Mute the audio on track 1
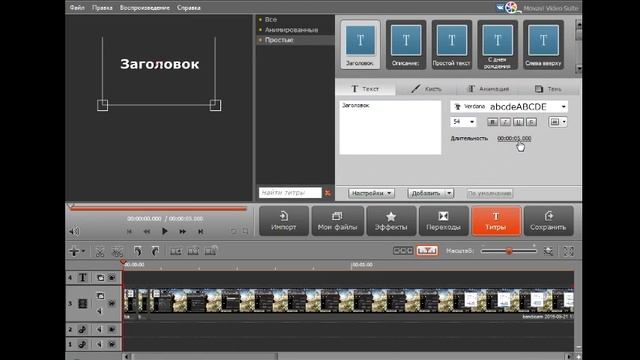The height and width of the screenshot is (360, 640). (x=99, y=344)
